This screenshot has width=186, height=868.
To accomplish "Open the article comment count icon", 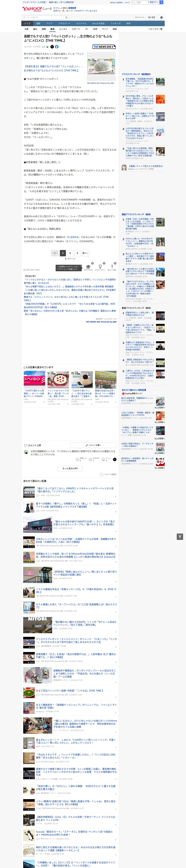I will point(44,47).
